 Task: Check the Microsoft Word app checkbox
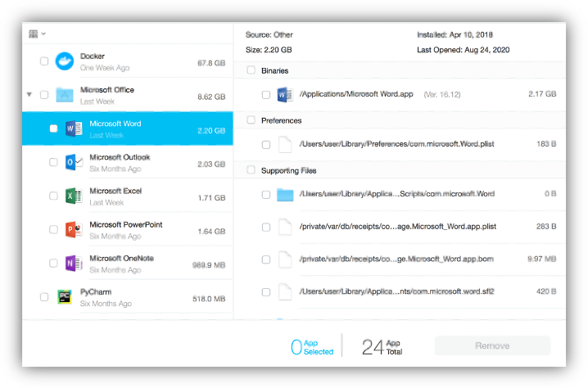point(54,129)
